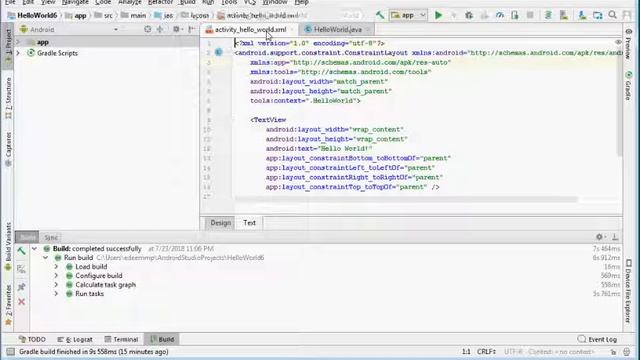This screenshot has width=640, height=360.
Task: Click the Event Log balloon icon
Action: [x=582, y=339]
